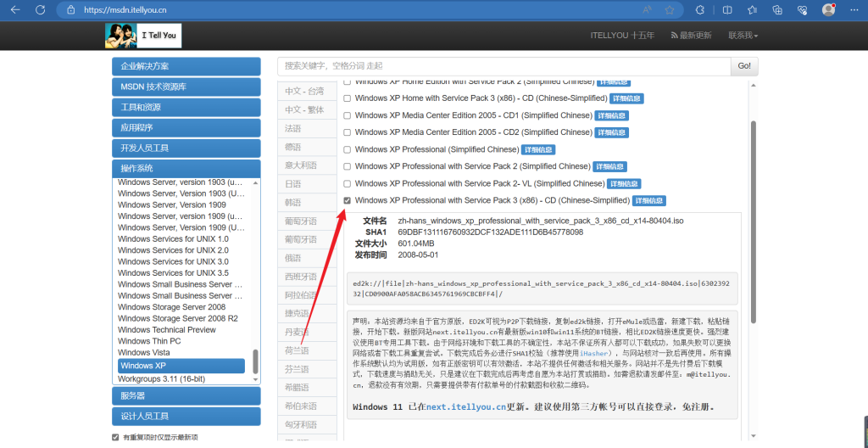Expand the 开发人员工具 category
The width and height of the screenshot is (868, 448).
[x=186, y=148]
